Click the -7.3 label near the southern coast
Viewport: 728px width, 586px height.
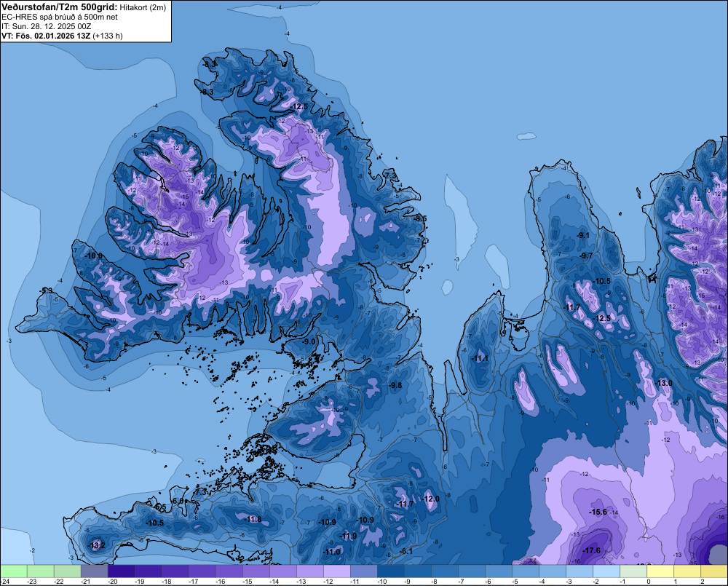pyautogui.click(x=200, y=491)
